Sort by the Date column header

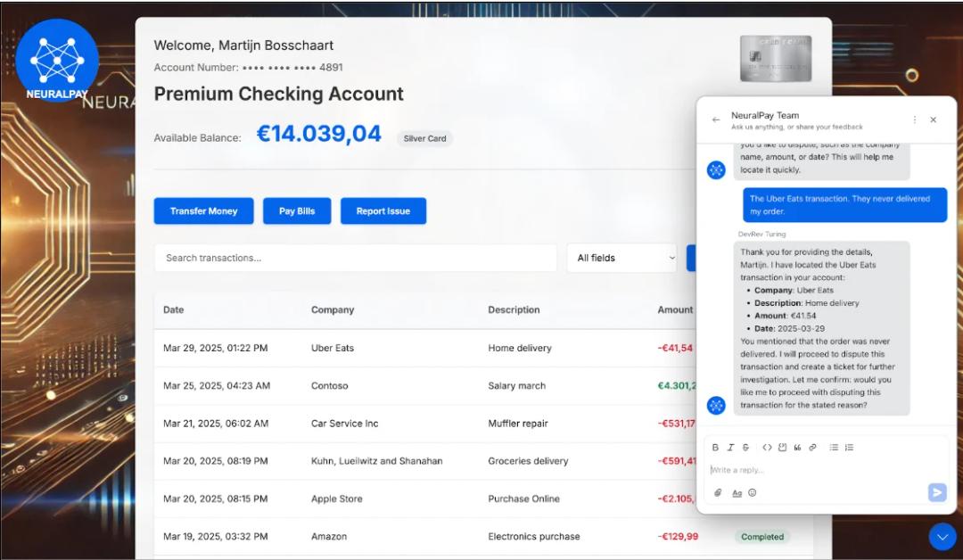tap(173, 310)
